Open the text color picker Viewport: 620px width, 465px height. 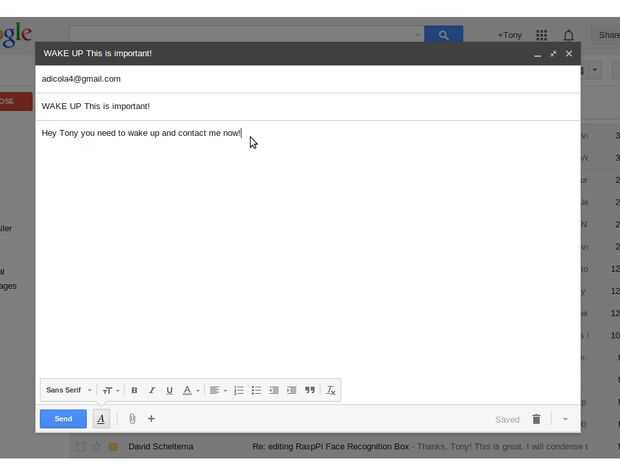[x=191, y=390]
